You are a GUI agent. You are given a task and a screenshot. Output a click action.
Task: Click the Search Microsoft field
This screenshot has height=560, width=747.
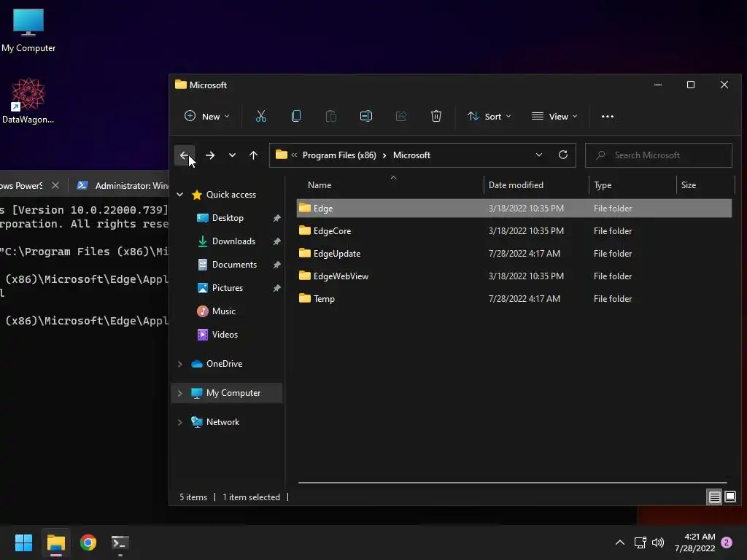659,155
